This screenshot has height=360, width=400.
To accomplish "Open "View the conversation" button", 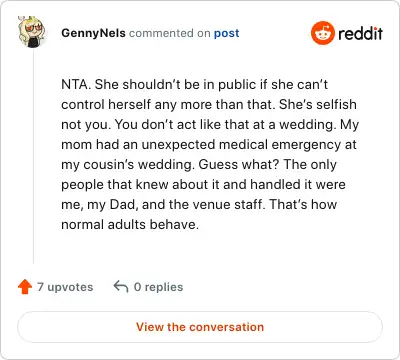I will click(x=200, y=327).
